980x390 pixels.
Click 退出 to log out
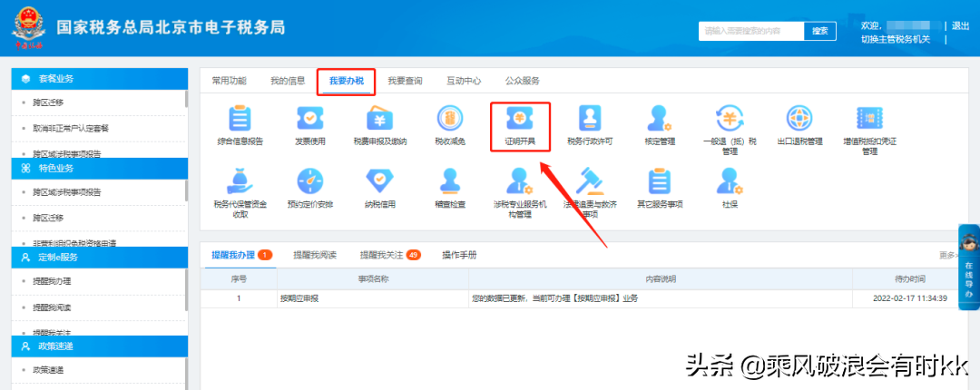[961, 25]
